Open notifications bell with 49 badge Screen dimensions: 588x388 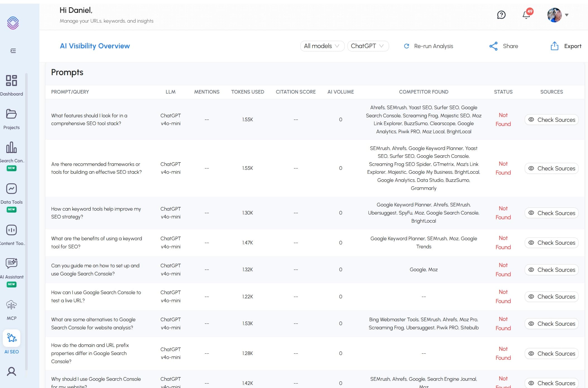527,14
